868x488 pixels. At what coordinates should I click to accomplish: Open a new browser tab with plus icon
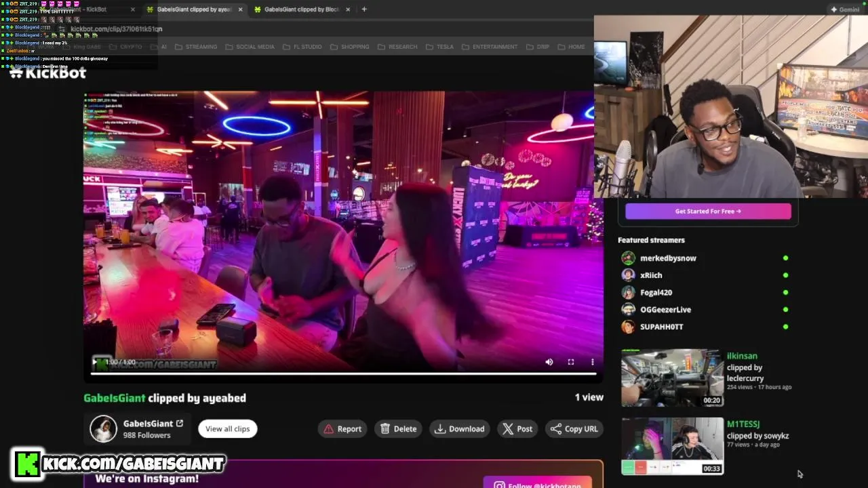coord(364,9)
